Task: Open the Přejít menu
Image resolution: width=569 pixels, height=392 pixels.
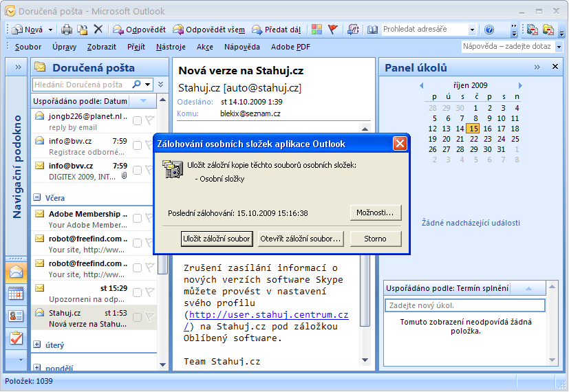Action: pyautogui.click(x=136, y=47)
